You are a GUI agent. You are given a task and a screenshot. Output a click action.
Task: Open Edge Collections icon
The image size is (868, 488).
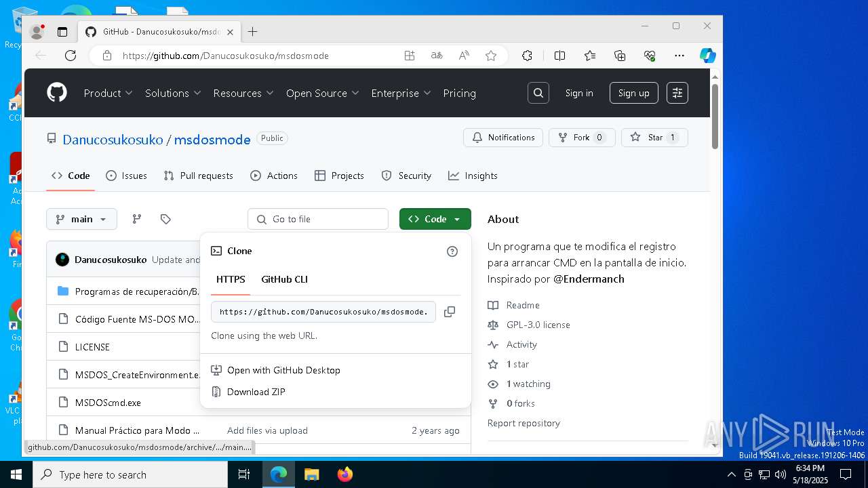point(620,56)
